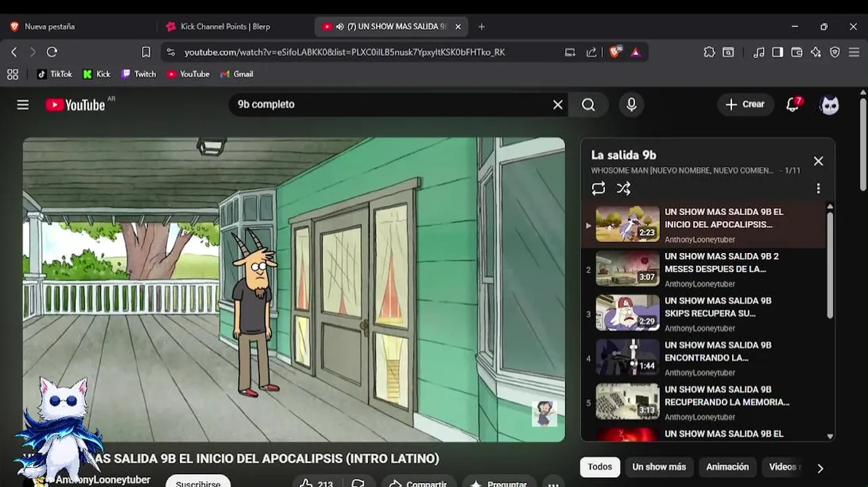
Task: Select the Todos filter chip
Action: (600, 467)
